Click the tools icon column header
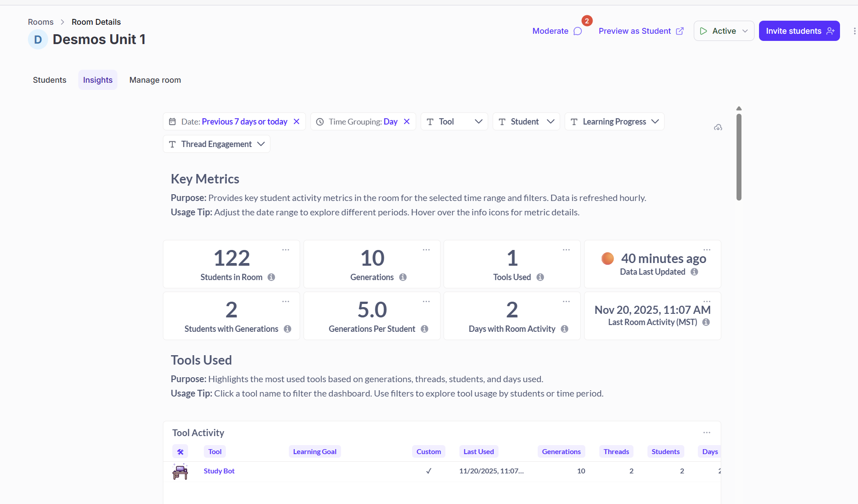The width and height of the screenshot is (858, 504). pos(180,452)
